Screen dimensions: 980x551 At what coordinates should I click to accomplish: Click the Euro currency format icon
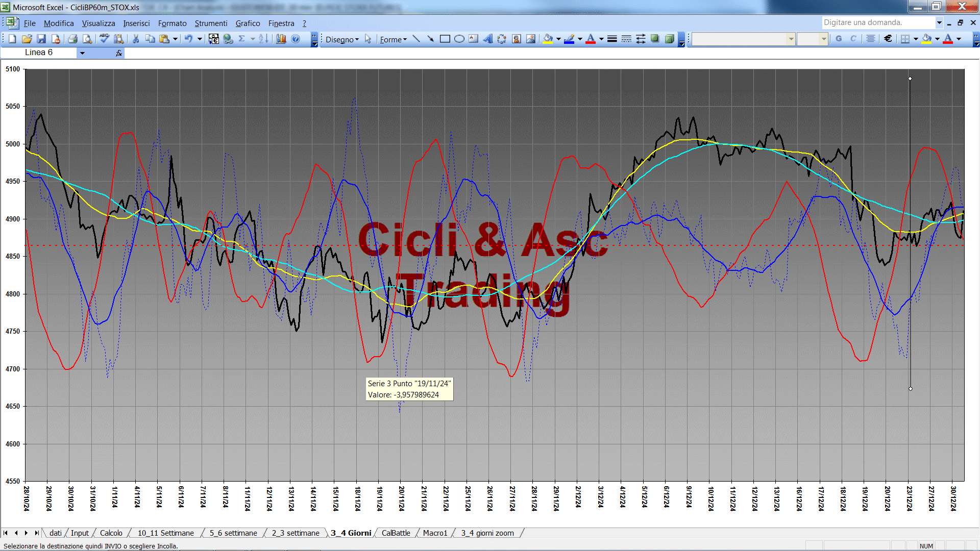click(888, 39)
